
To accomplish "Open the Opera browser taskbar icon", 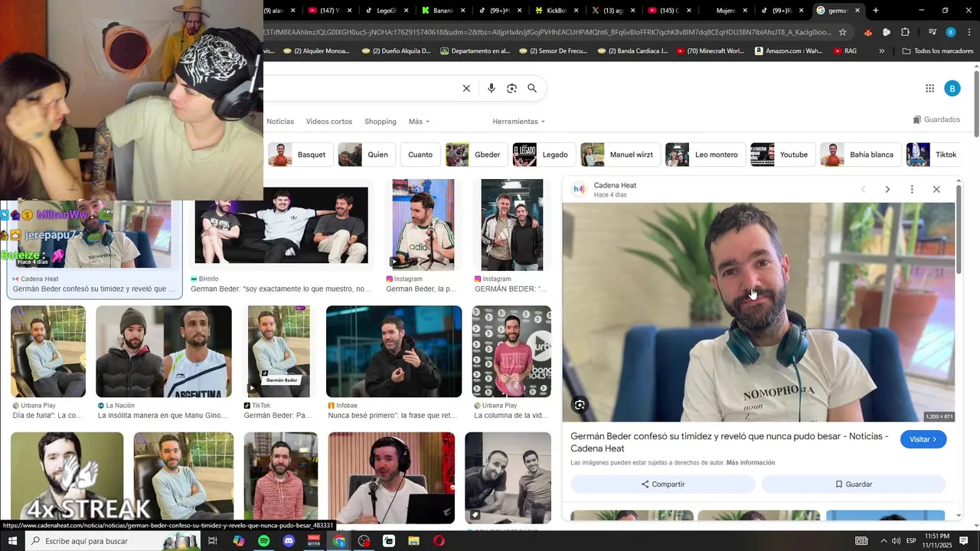I will click(x=439, y=541).
